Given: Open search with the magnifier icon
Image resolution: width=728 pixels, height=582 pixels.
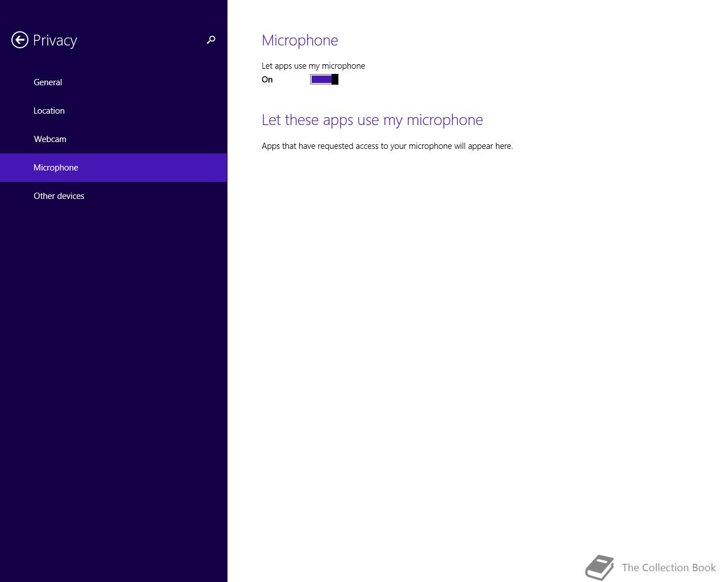Looking at the screenshot, I should click(x=211, y=40).
